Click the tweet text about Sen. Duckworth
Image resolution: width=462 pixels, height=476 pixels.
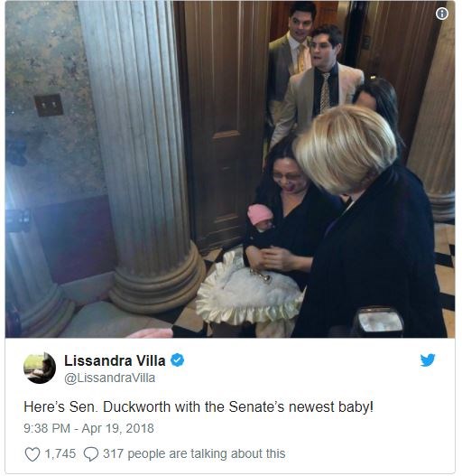(x=199, y=406)
